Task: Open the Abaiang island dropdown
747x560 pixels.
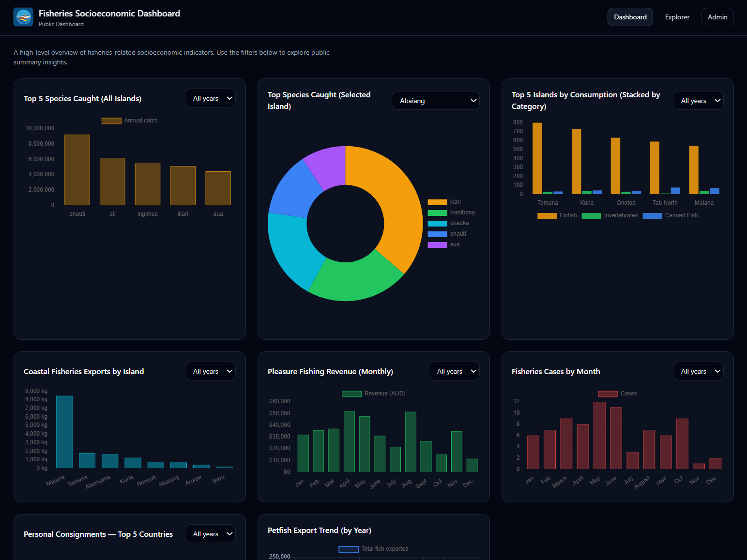Action: click(436, 101)
